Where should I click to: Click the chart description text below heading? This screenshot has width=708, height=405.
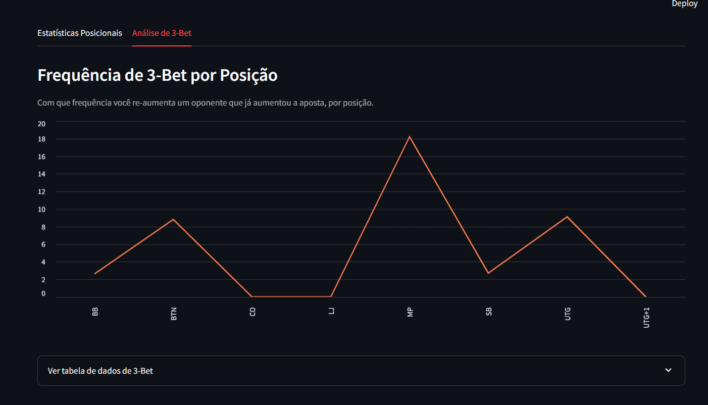205,103
